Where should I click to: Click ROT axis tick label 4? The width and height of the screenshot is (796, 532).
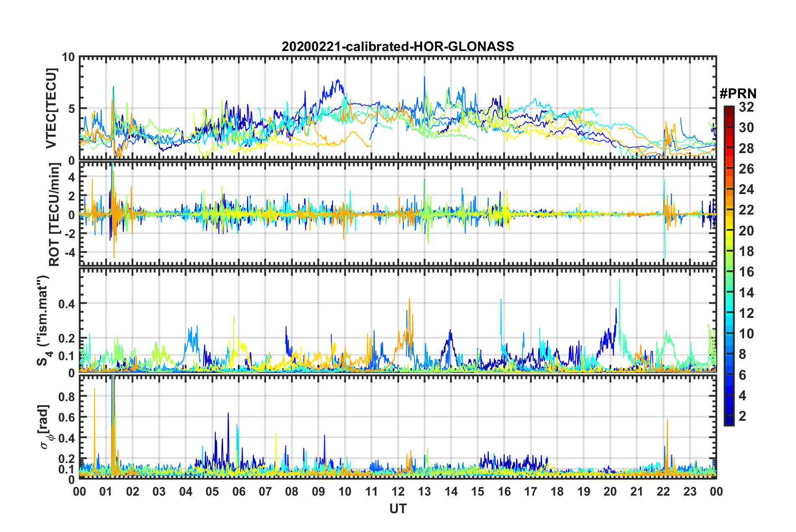72,177
